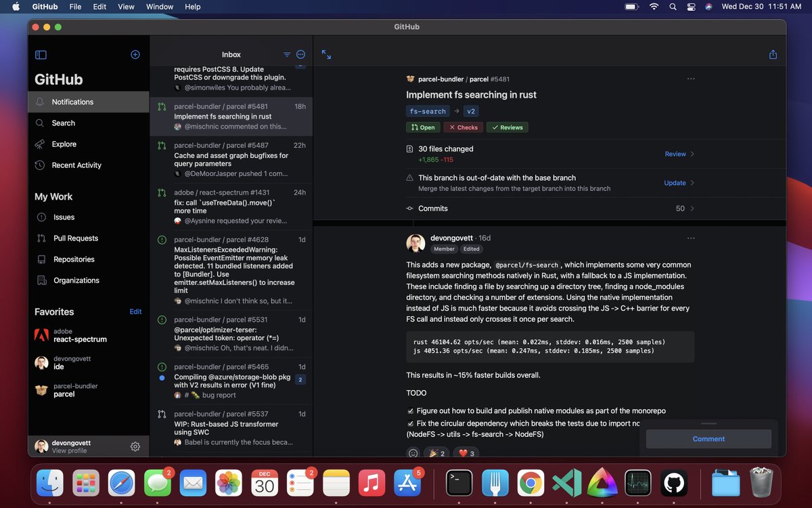Image resolution: width=812 pixels, height=508 pixels.
Task: Open the Edit menu
Action: (99, 7)
